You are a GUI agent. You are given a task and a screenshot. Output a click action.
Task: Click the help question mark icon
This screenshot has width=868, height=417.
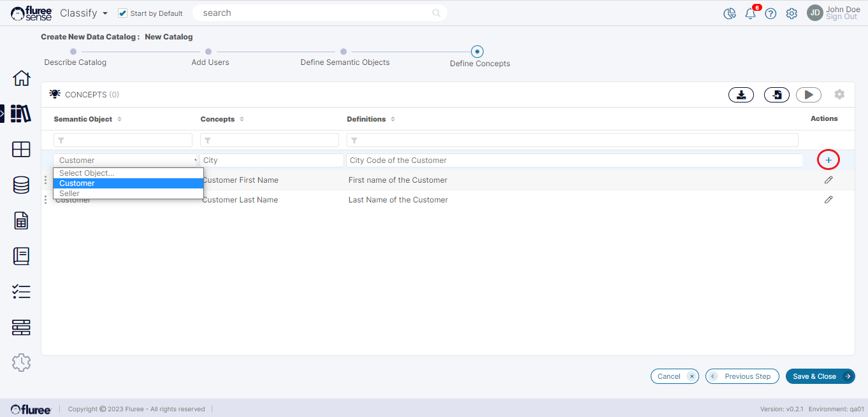(770, 13)
